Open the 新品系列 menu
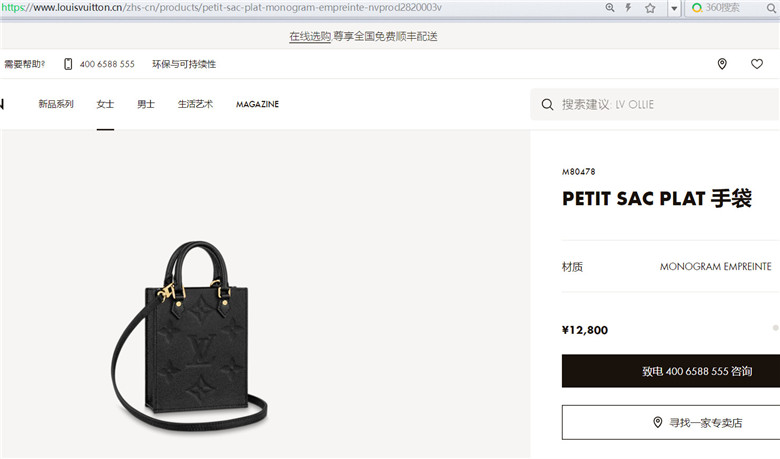 pos(56,104)
